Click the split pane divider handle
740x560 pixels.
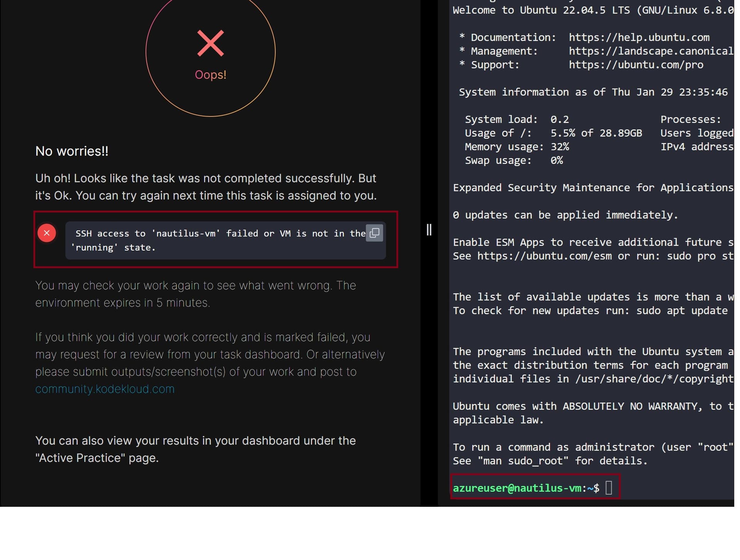point(429,230)
